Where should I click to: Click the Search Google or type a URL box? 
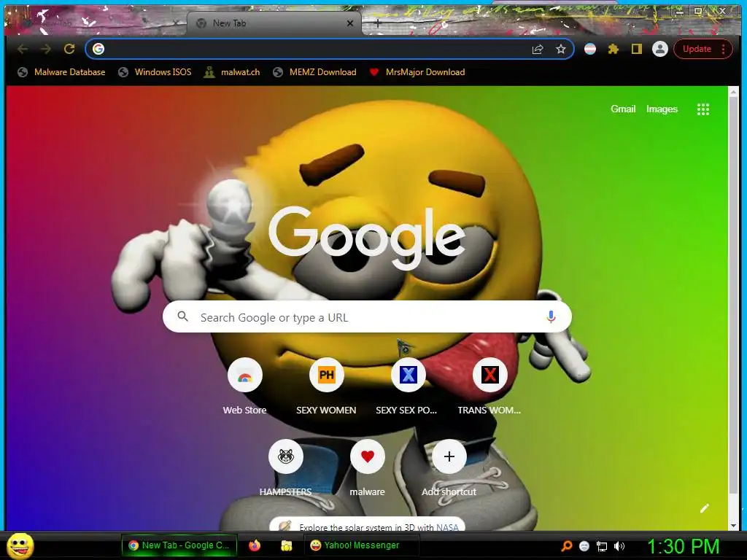coord(368,316)
